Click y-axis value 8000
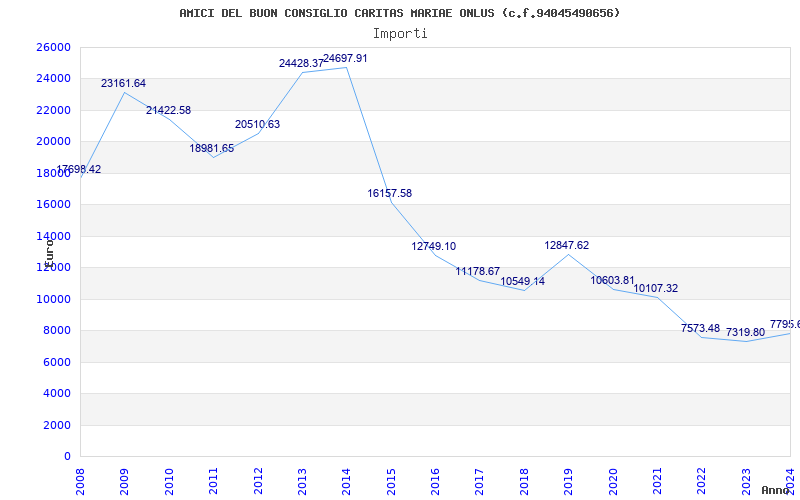The image size is (800, 500). [57, 331]
